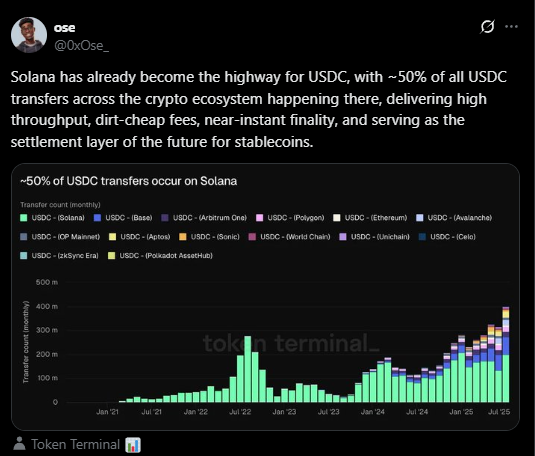Click the green USDC - (Solana) legend swatch
This screenshot has width=535, height=456.
click(x=24, y=218)
